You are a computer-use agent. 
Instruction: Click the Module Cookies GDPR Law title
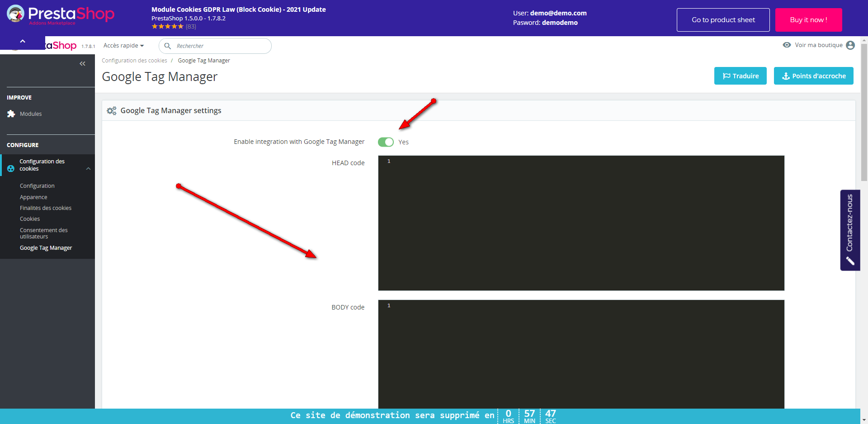click(239, 10)
